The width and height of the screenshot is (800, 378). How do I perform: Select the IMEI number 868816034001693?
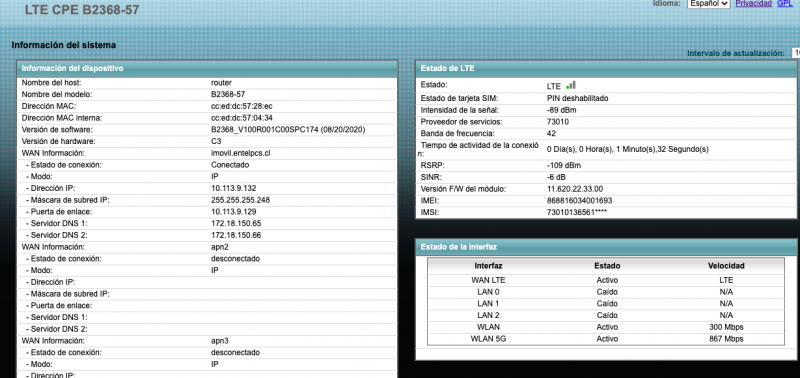click(579, 201)
